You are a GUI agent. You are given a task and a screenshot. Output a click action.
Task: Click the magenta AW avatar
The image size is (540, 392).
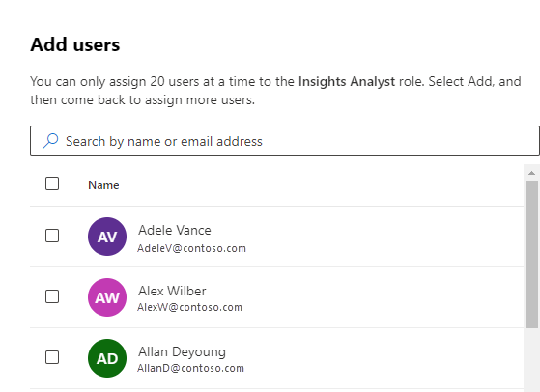click(107, 297)
